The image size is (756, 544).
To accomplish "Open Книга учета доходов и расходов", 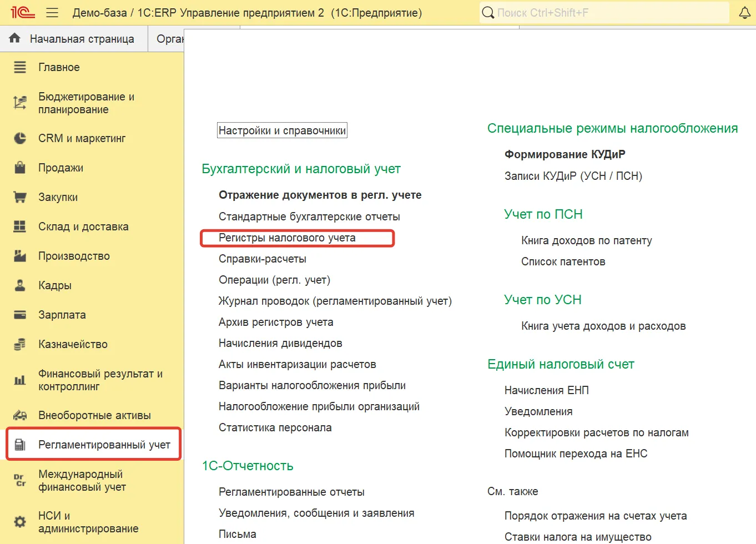I will [x=603, y=326].
